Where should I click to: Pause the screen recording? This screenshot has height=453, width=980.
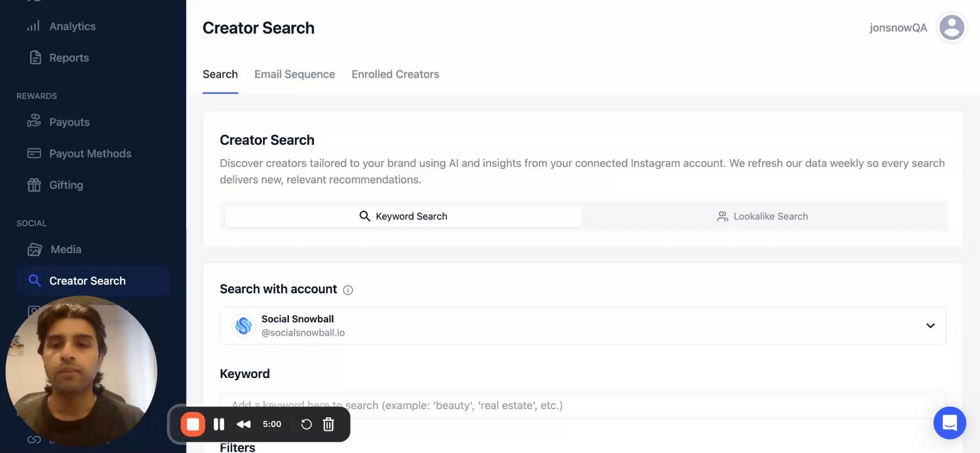(219, 424)
